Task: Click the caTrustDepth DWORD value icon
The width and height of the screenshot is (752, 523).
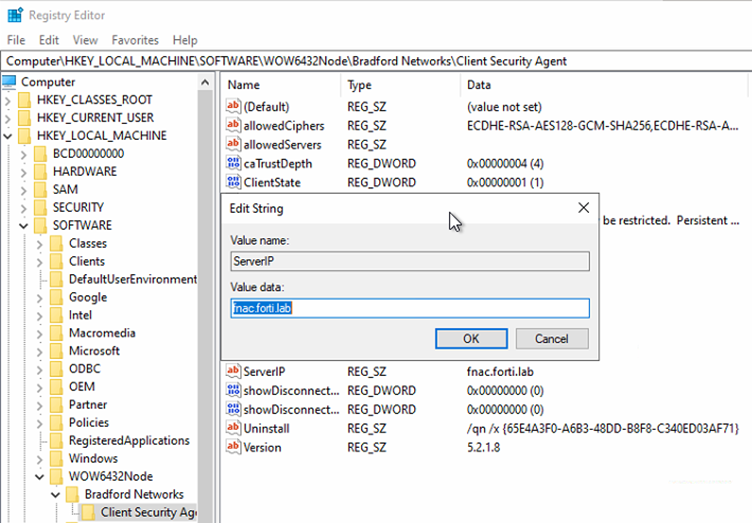Action: coord(234,164)
